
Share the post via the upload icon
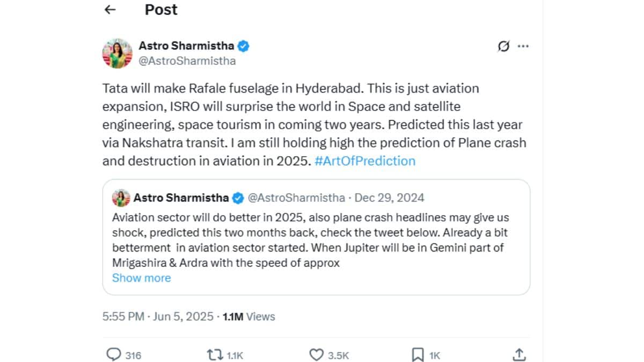point(519,354)
